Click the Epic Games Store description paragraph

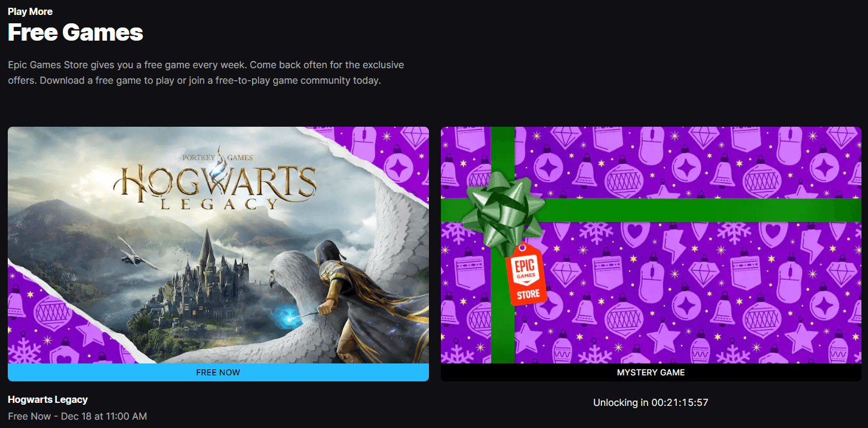click(x=206, y=72)
